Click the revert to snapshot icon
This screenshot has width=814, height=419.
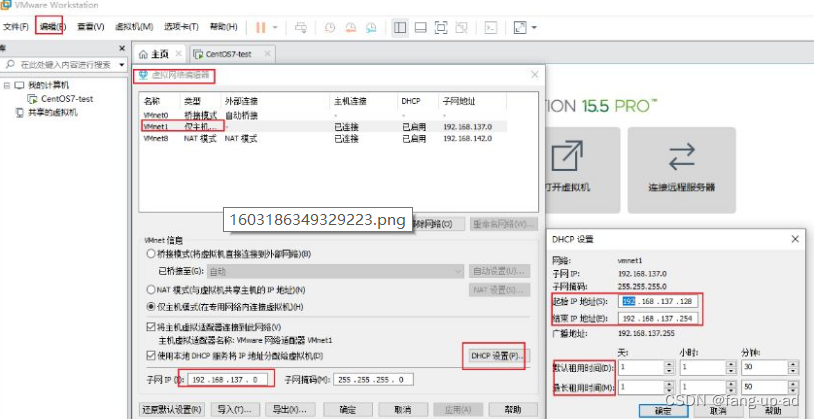coord(350,28)
